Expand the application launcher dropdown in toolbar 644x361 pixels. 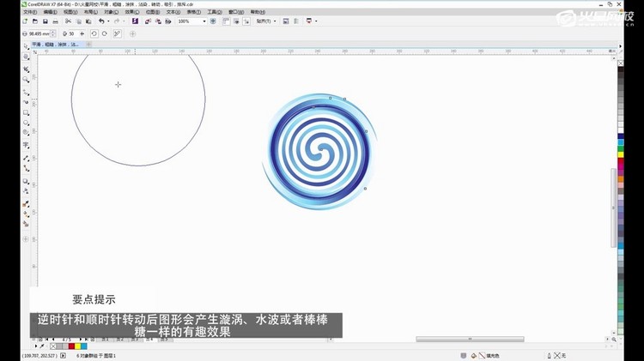click(316, 21)
